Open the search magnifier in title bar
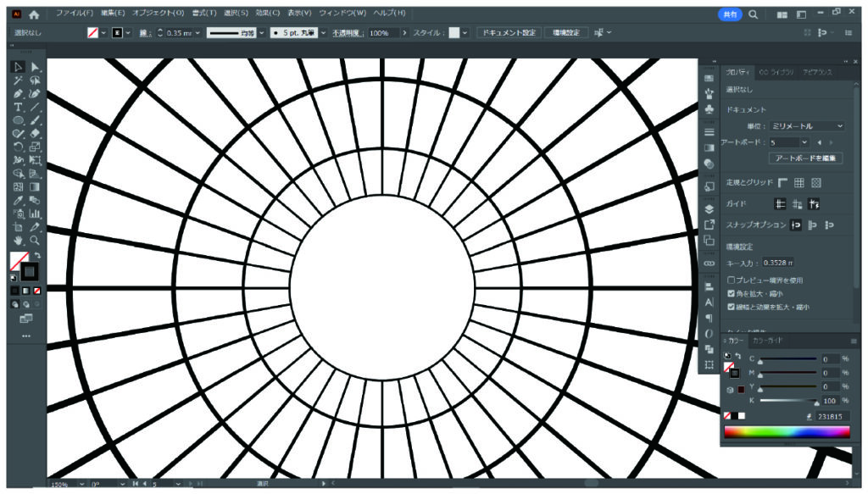The width and height of the screenshot is (868, 494). 754,15
